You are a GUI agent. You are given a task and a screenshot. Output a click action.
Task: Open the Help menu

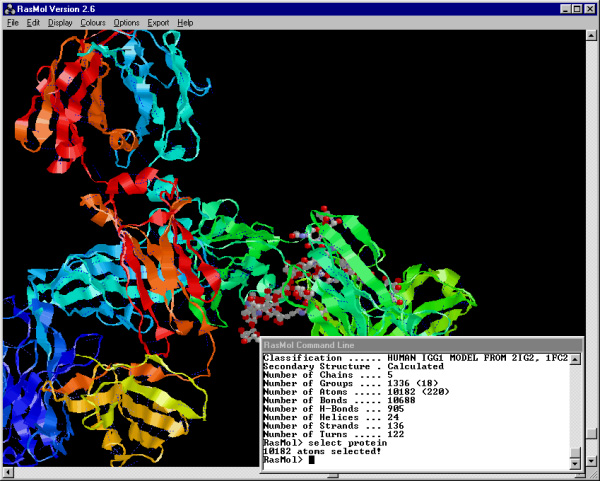[185, 22]
